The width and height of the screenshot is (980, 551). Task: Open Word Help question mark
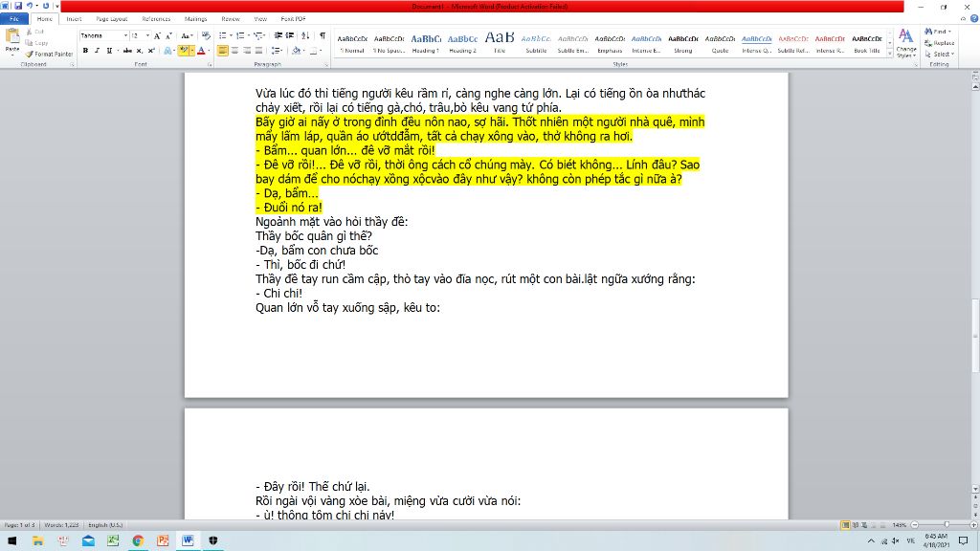[973, 19]
